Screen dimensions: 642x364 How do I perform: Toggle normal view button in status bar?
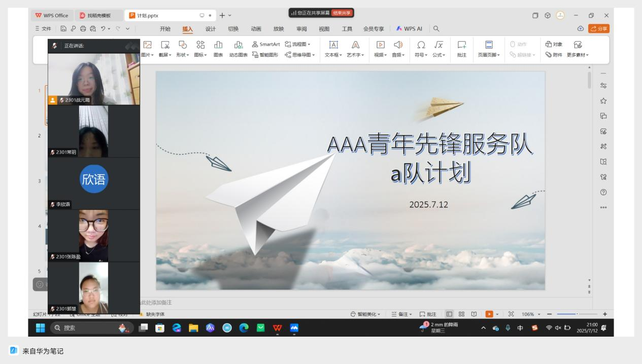[449, 314]
